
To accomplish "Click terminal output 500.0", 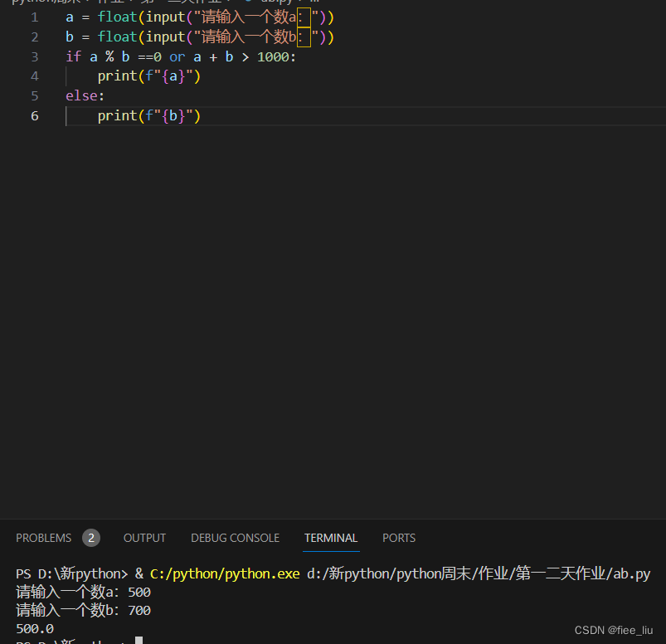I will tap(35, 629).
